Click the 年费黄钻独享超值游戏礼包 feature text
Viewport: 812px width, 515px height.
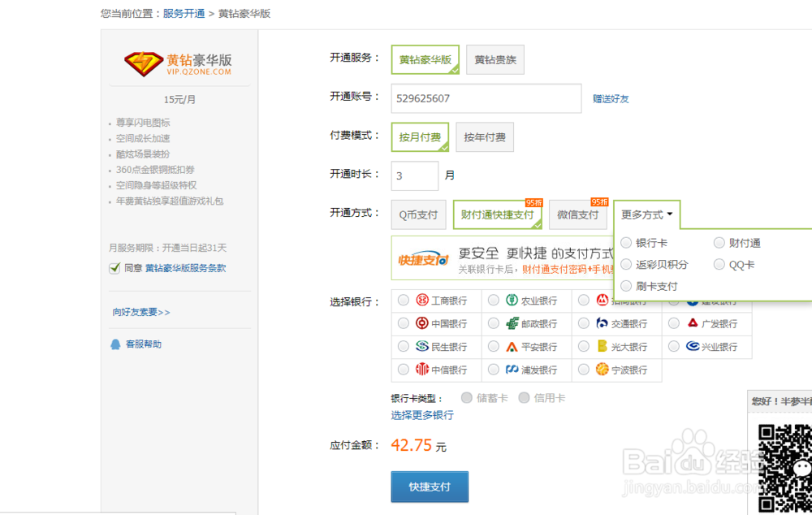(170, 201)
